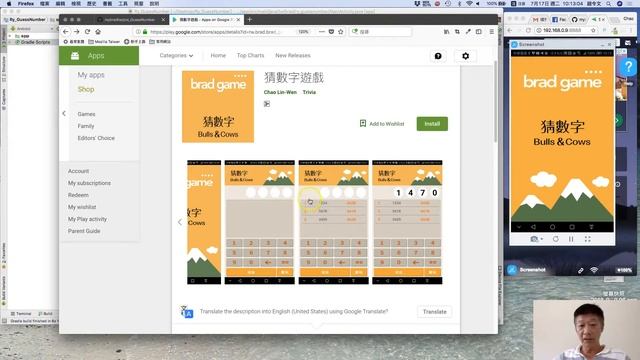
Task: Open Games in the sidebar
Action: [x=86, y=114]
